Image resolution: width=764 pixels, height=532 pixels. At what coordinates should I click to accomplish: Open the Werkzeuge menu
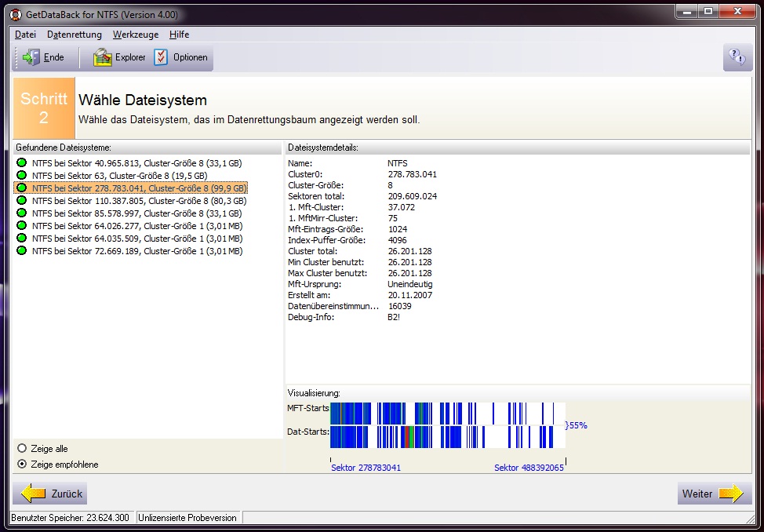(136, 35)
